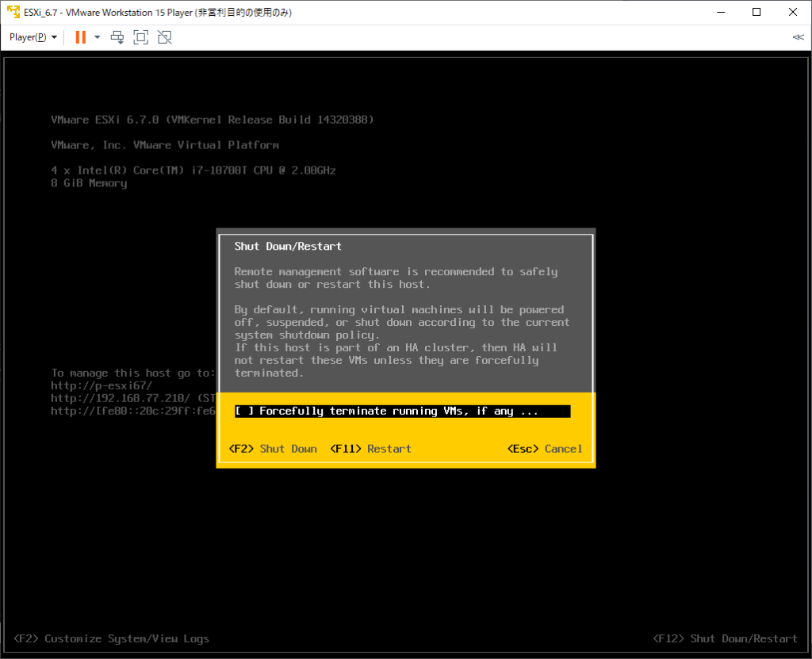
Task: Enter full screen mode icon
Action: tap(141, 37)
